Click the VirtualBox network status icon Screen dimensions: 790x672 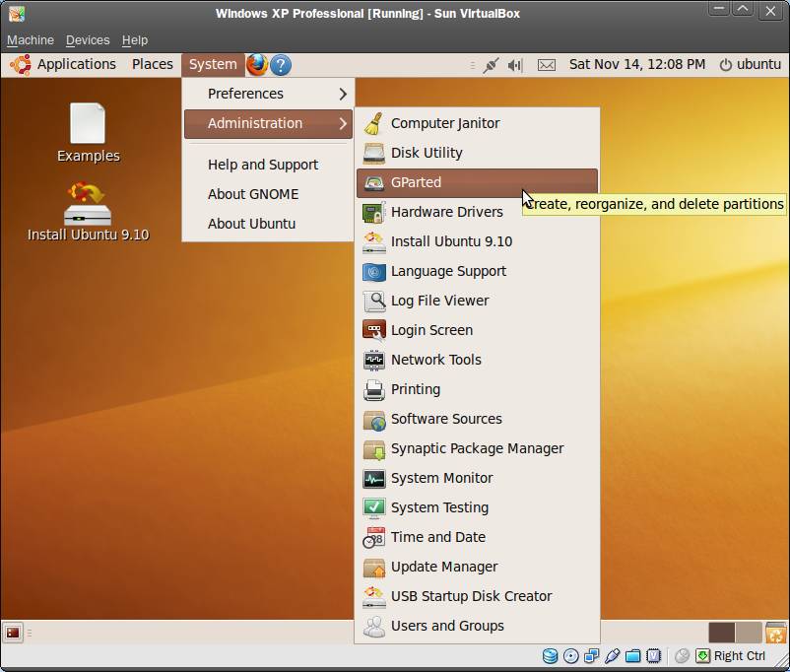coord(591,656)
